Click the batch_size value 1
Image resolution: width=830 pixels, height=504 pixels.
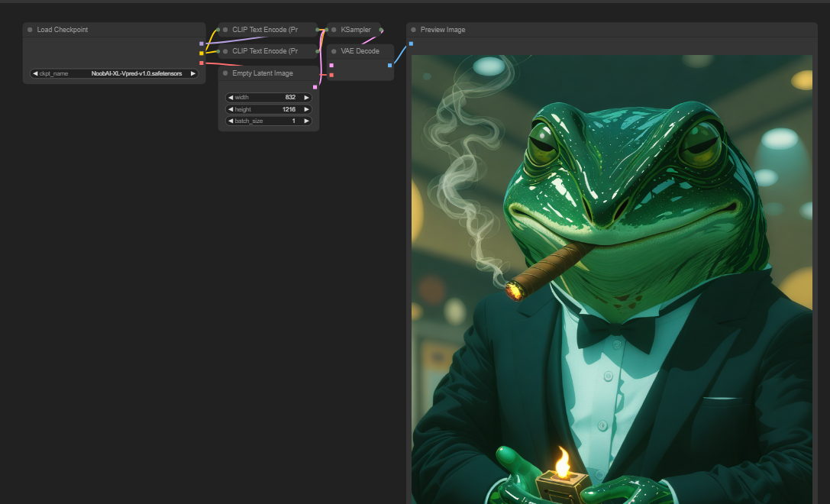point(294,121)
